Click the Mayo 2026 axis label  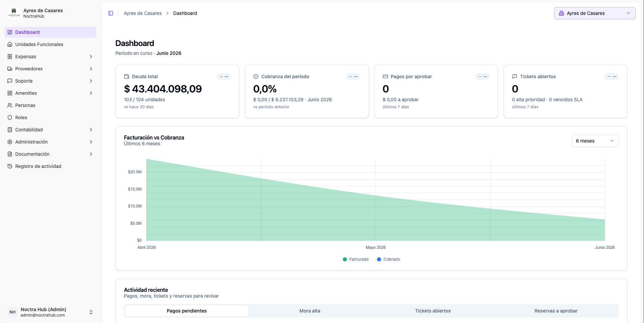click(x=376, y=247)
